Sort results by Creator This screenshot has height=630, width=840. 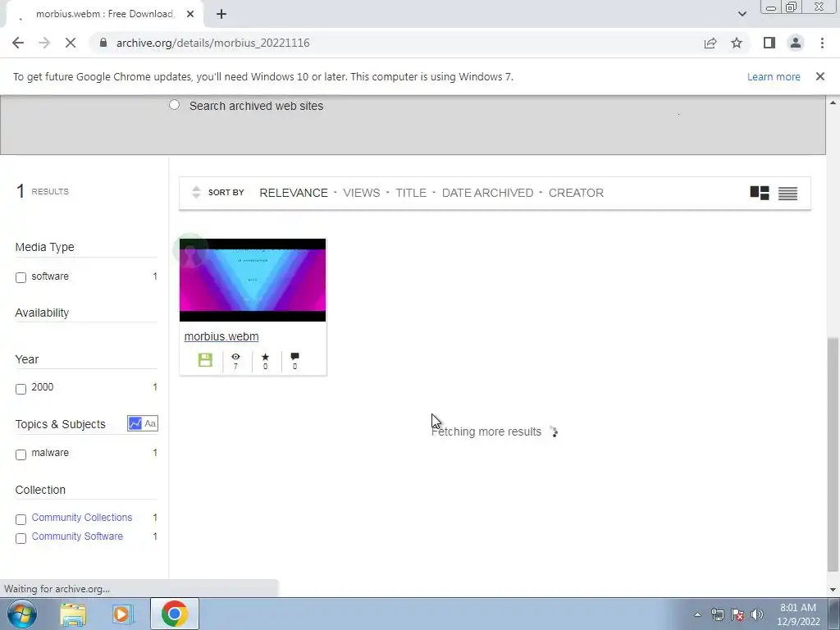[576, 193]
